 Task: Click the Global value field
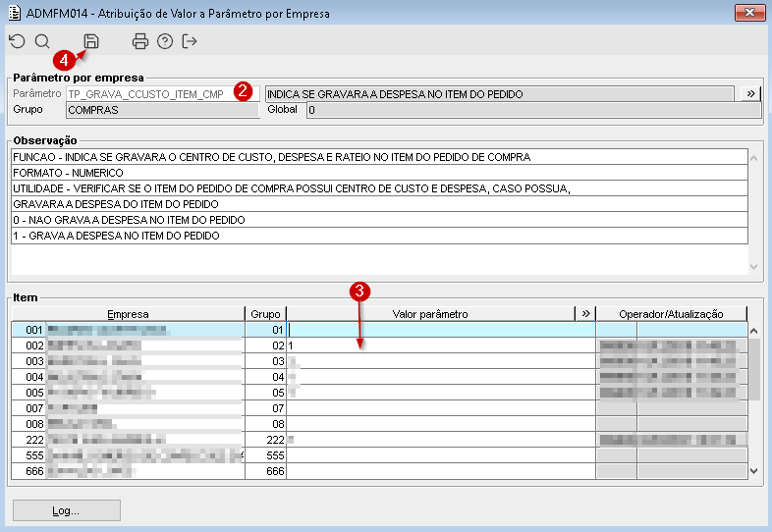point(533,110)
